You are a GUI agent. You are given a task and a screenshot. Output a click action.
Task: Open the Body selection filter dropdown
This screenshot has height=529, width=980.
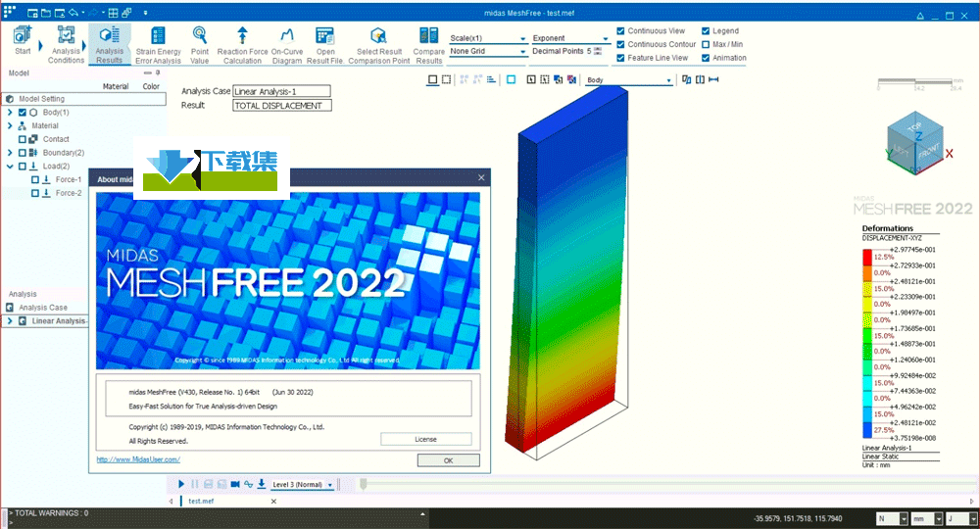tap(628, 80)
